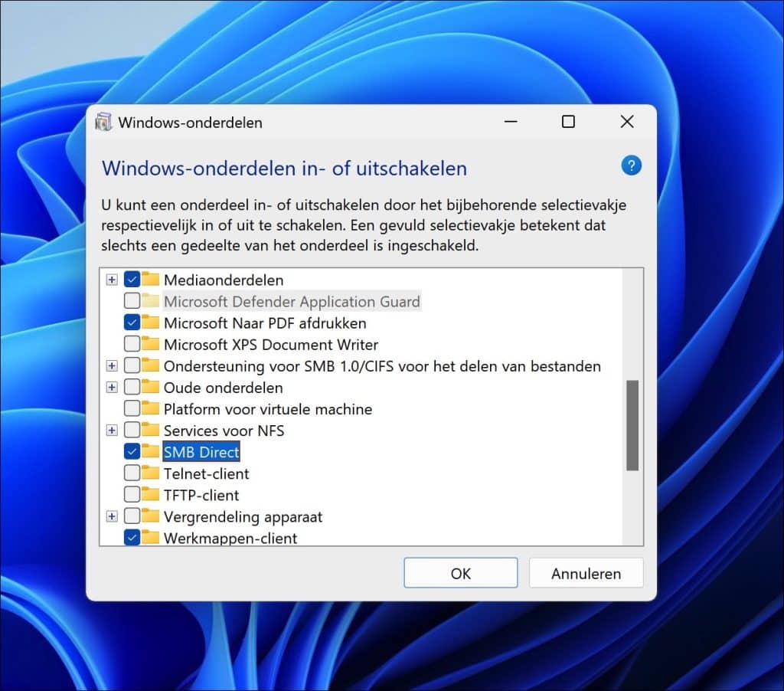The image size is (784, 691).
Task: Expand the Services voor NFS node
Action: 112,431
